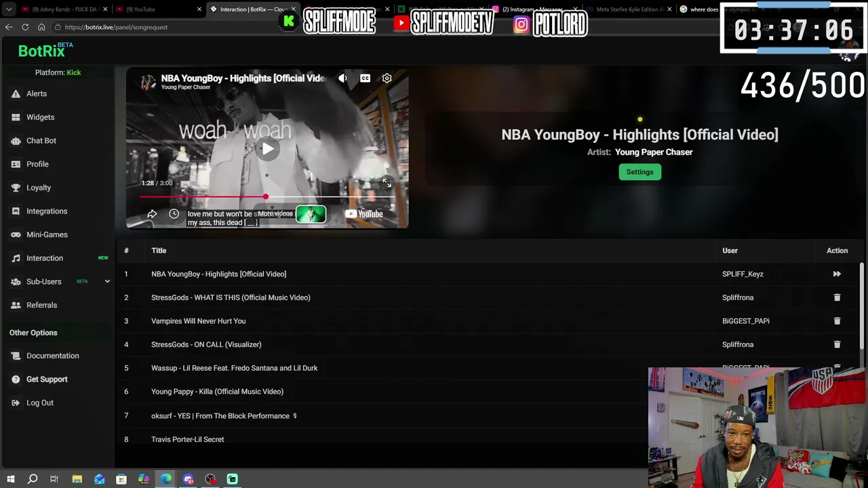Skip the NBA YoungBoy Highlights song

(x=837, y=274)
